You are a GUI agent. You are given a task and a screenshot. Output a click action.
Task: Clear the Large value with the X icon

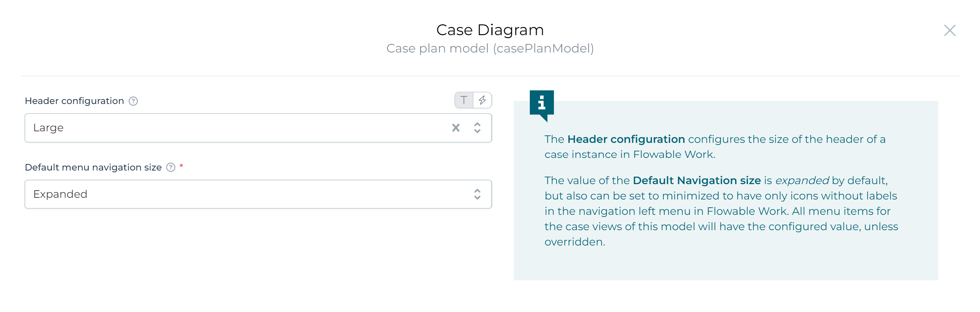456,128
